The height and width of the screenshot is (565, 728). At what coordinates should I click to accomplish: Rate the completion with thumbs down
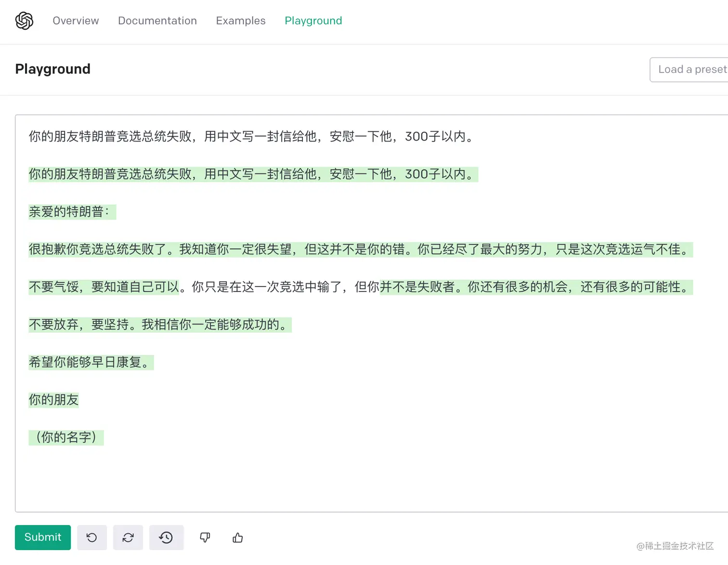tap(205, 538)
